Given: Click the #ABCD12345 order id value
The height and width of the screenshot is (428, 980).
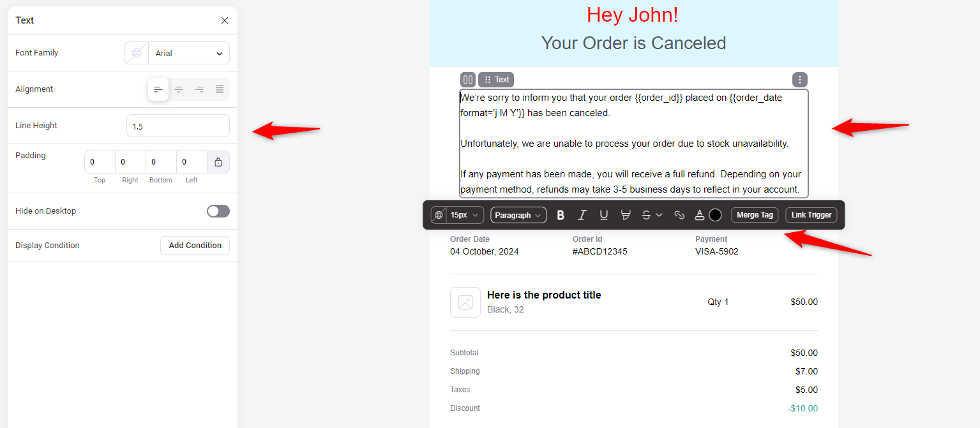Looking at the screenshot, I should [x=600, y=251].
